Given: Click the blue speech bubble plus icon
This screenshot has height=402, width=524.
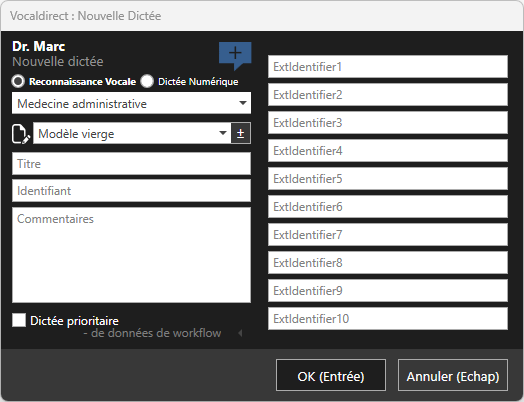Looking at the screenshot, I should tap(235, 55).
